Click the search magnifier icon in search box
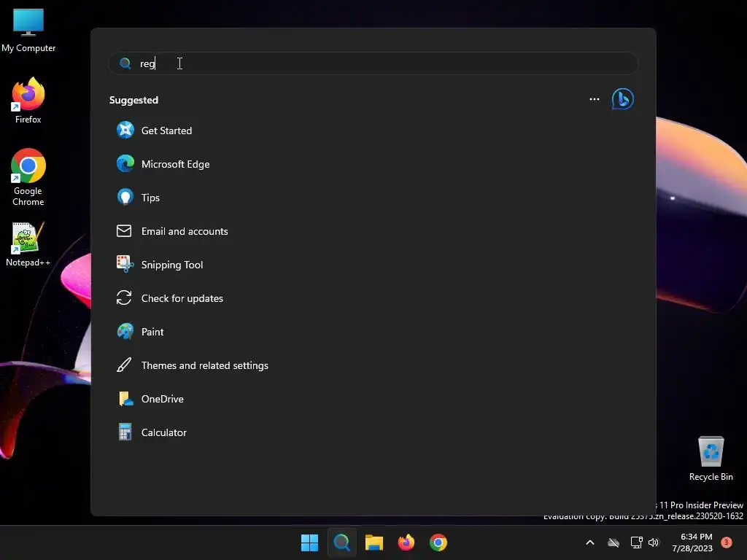The image size is (747, 560). (x=125, y=63)
